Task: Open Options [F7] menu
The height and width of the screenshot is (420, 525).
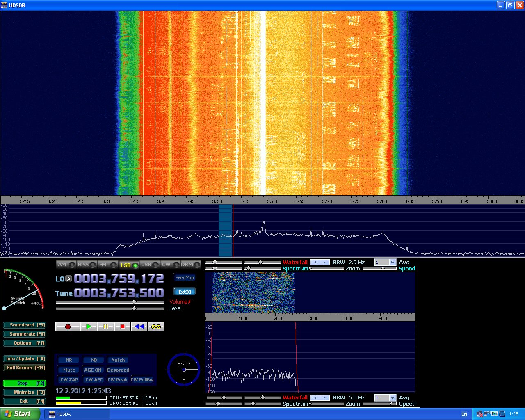Action: click(25, 343)
